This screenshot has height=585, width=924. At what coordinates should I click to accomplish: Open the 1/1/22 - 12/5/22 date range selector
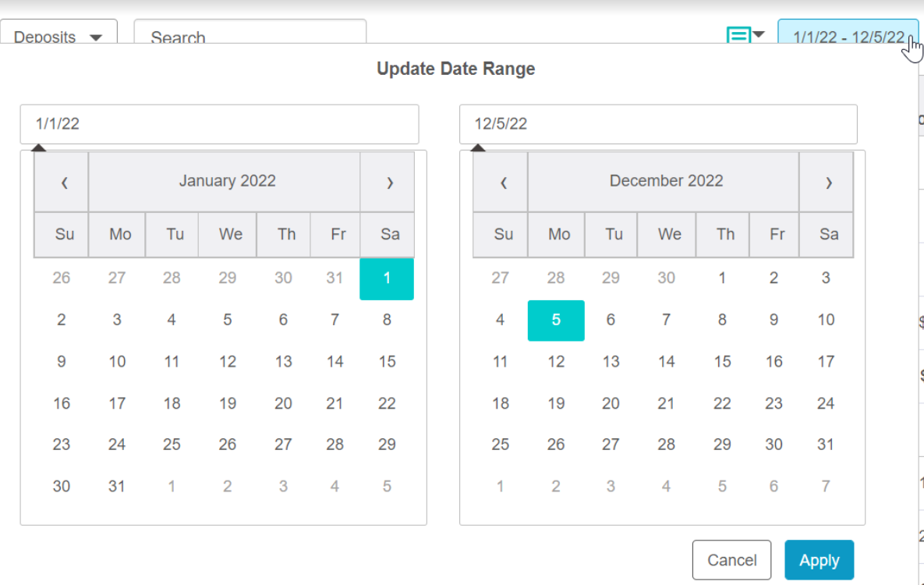[848, 34]
